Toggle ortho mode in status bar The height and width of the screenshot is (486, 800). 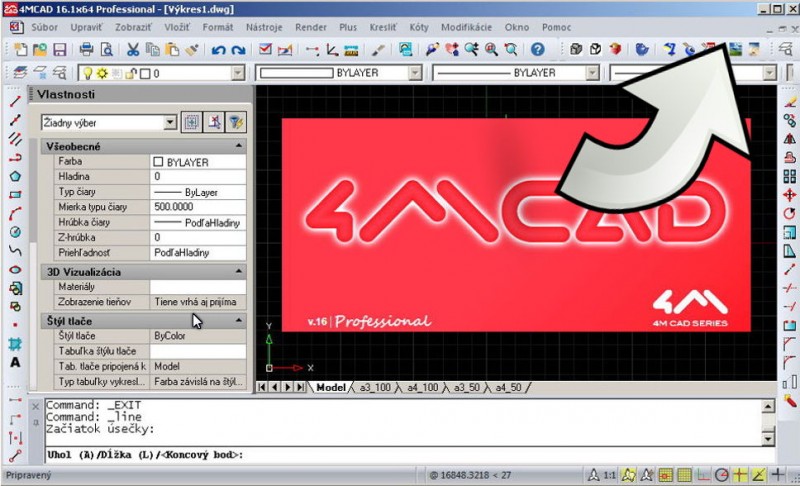tap(703, 475)
